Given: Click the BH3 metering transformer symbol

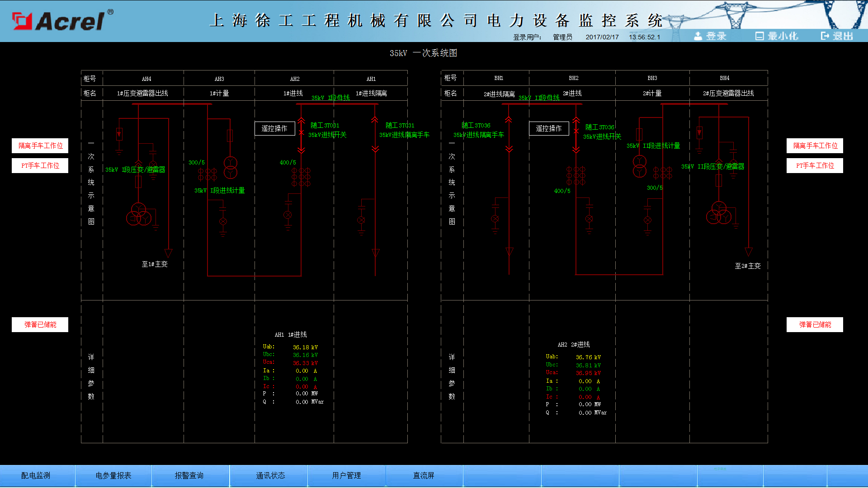Looking at the screenshot, I should [x=639, y=166].
